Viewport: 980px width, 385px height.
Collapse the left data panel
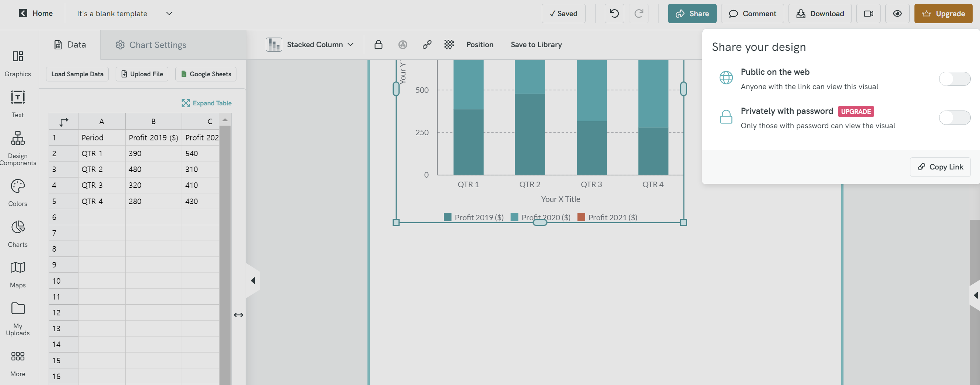coord(253,280)
